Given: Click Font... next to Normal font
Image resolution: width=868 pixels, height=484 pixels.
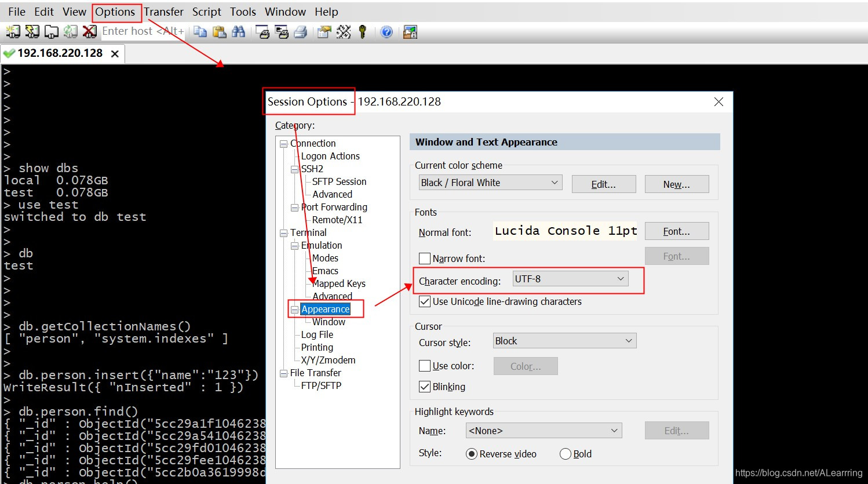Looking at the screenshot, I should tap(677, 231).
